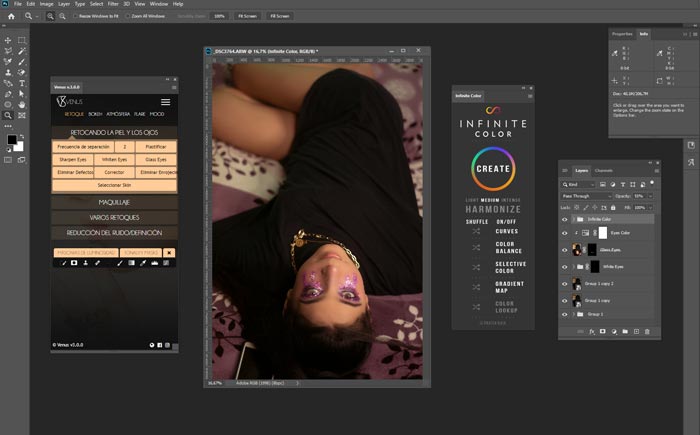The width and height of the screenshot is (700, 435).
Task: Swap foreground and background colors
Action: tap(21, 136)
